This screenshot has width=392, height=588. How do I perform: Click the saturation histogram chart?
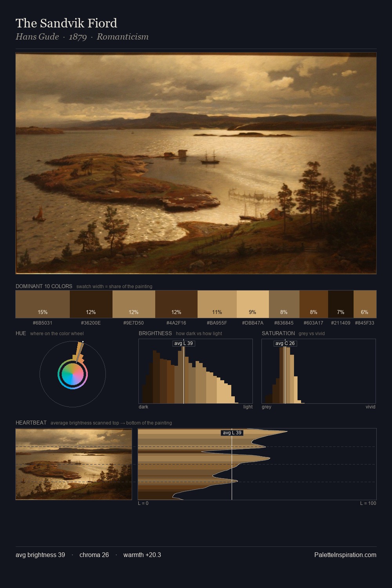(319, 371)
